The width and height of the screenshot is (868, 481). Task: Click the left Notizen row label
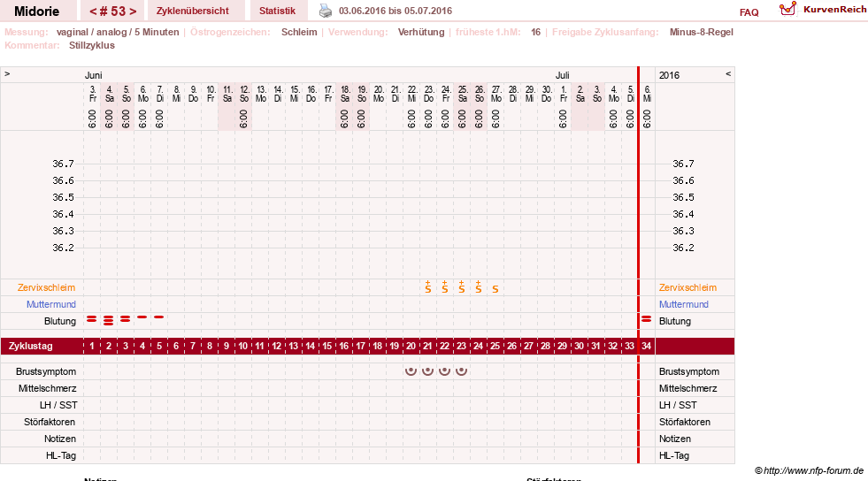pos(60,439)
